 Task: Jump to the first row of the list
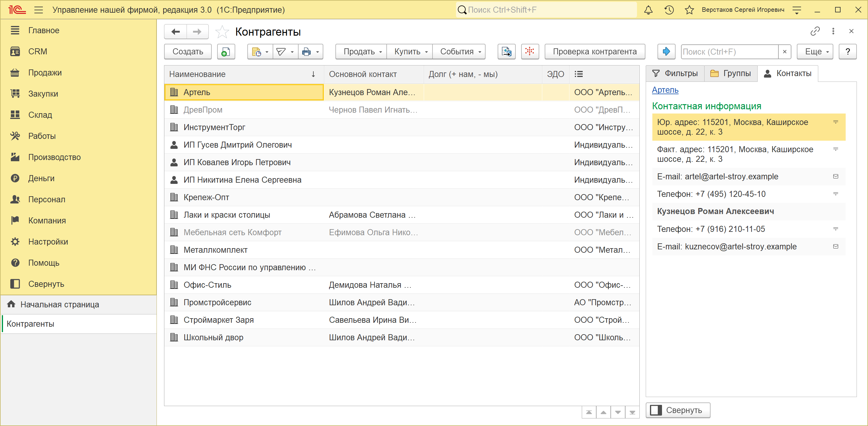[x=589, y=412]
